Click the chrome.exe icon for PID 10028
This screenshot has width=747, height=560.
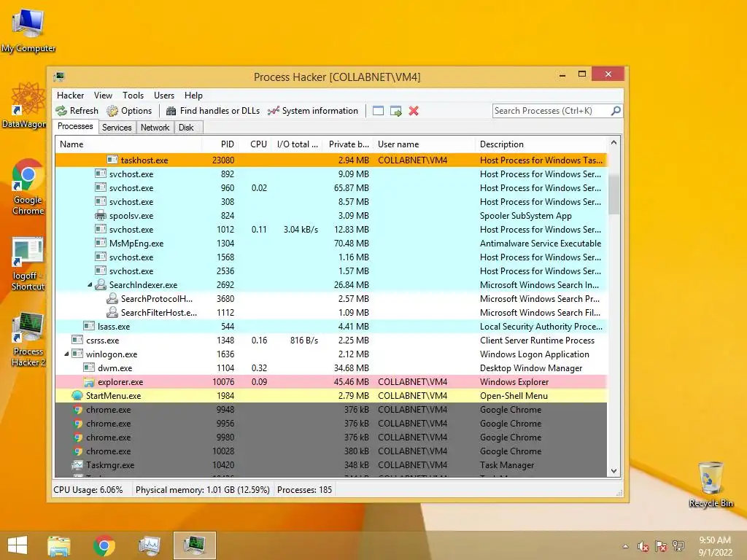tap(77, 451)
